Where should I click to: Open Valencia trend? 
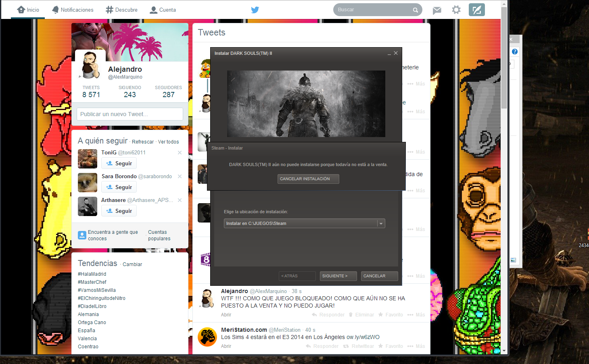(x=87, y=339)
